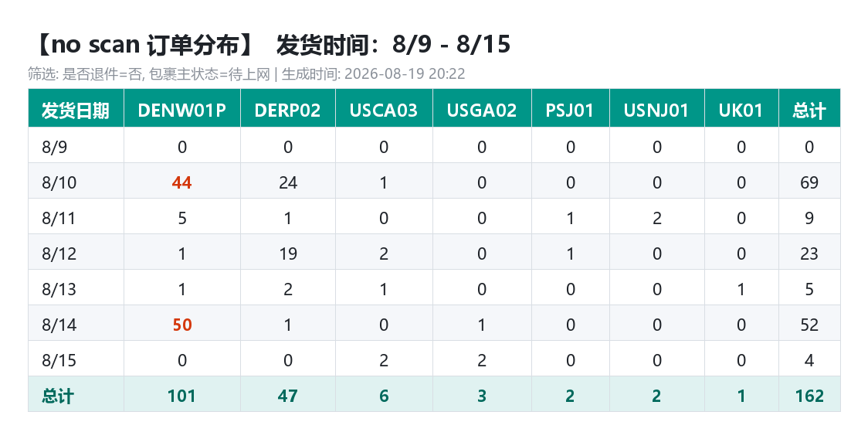Click the DERP02 column header
The image size is (868, 439).
click(288, 110)
